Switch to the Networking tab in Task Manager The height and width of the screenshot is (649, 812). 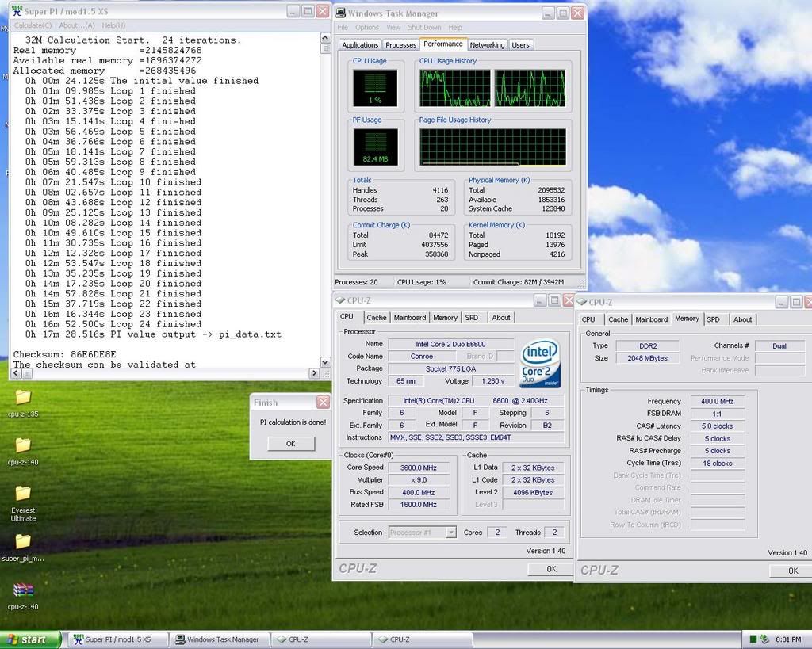(487, 45)
